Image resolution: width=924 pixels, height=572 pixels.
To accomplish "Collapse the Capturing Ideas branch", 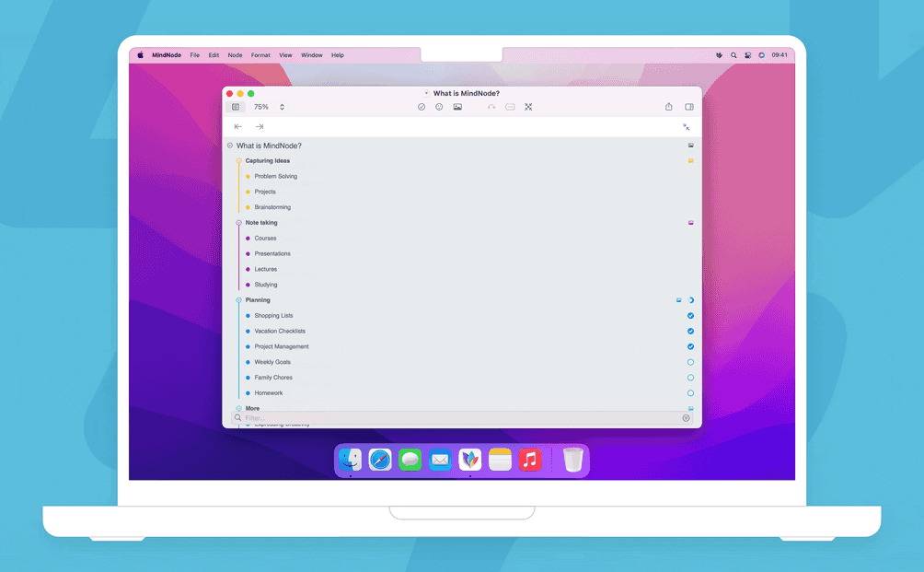I will click(239, 160).
